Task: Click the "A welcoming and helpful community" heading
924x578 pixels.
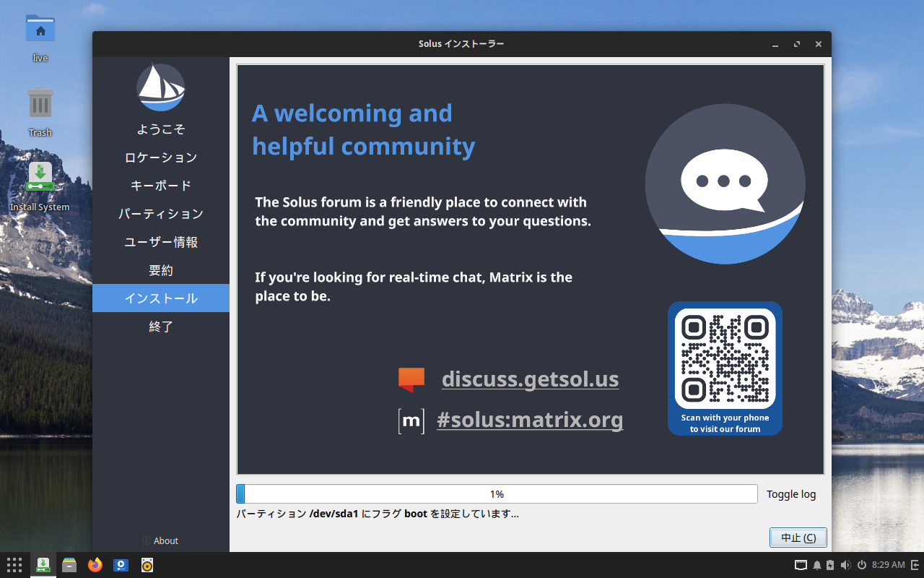Action: click(363, 129)
